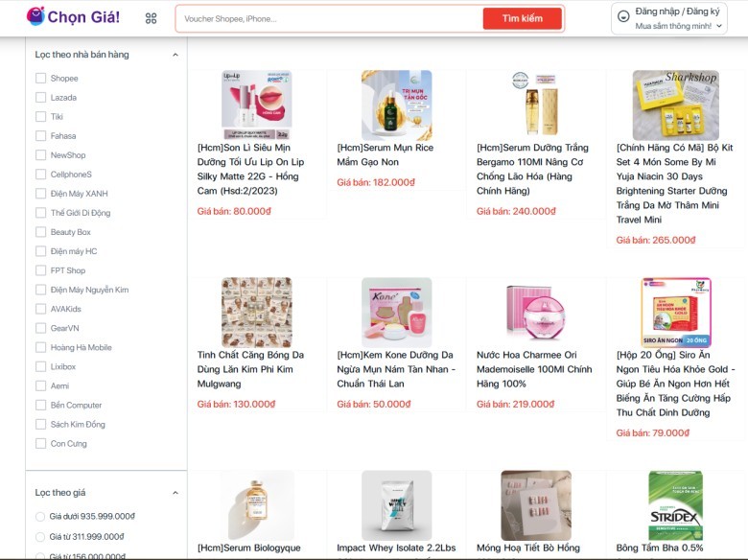Focus the Voucher Shopee, iPhone search field

329,19
